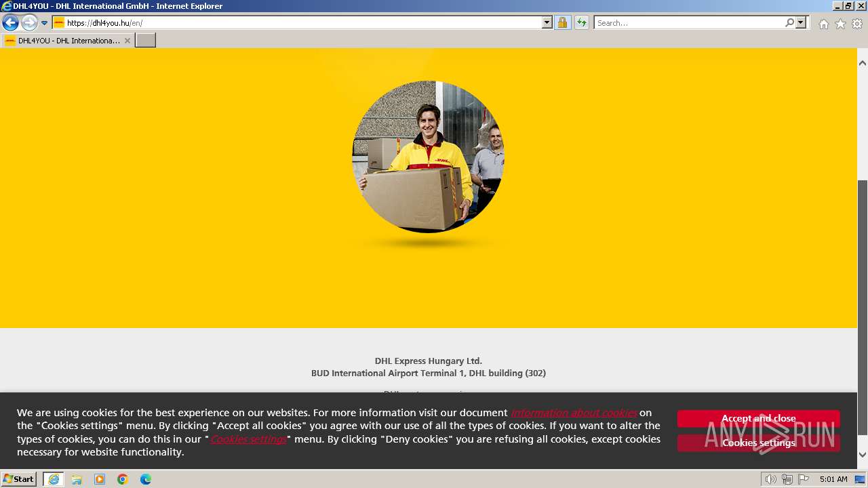
Task: Click the 5:01 AM system clock
Action: (x=833, y=479)
